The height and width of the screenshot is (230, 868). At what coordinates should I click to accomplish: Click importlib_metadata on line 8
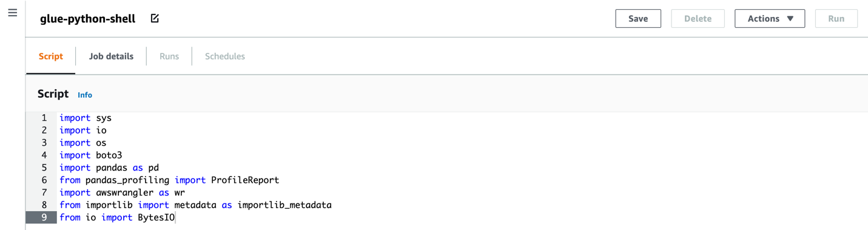pos(284,205)
